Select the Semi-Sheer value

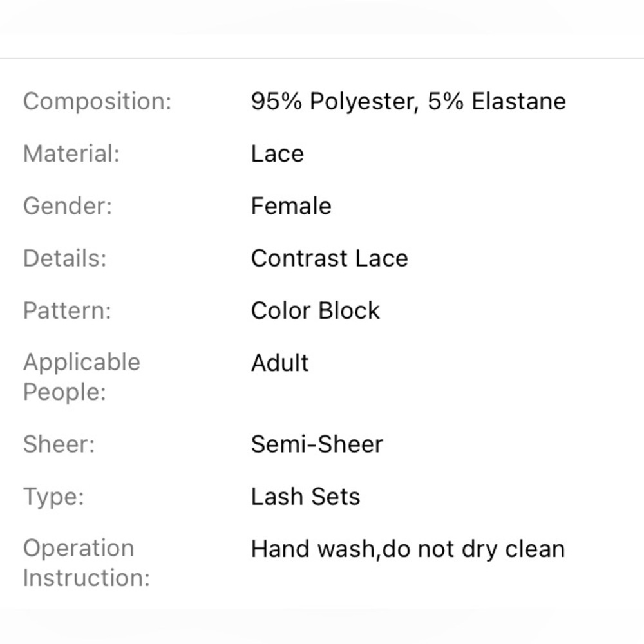click(317, 444)
